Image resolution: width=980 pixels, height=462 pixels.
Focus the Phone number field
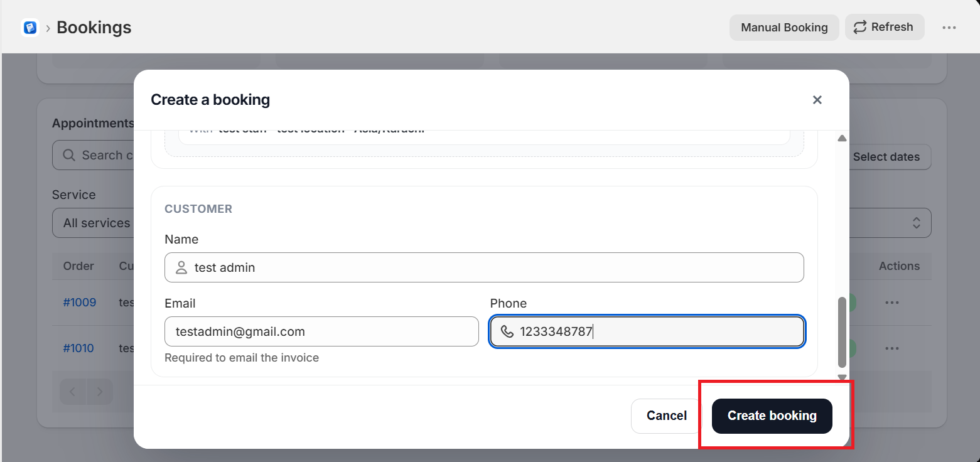[x=647, y=331]
